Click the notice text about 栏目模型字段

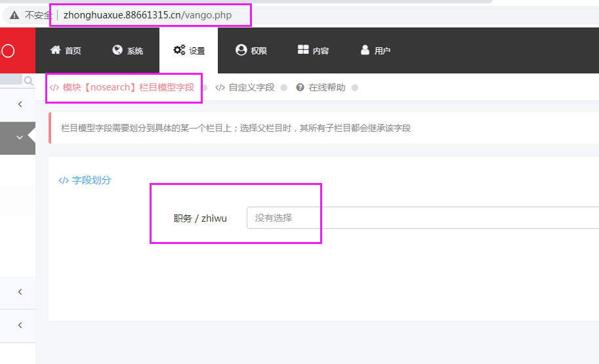(x=236, y=129)
